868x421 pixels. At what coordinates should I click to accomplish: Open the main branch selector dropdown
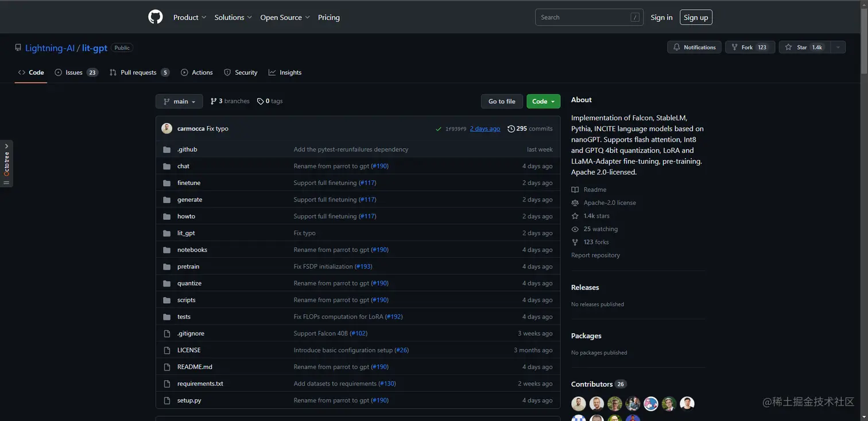pos(179,101)
